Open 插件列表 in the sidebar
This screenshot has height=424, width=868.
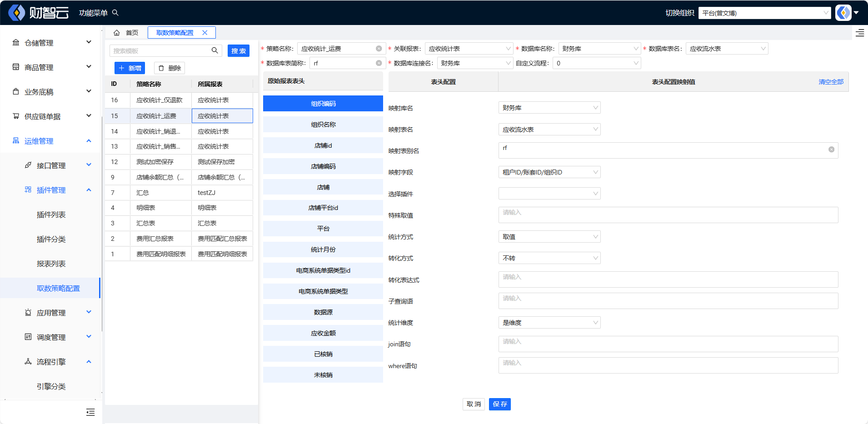coord(51,214)
